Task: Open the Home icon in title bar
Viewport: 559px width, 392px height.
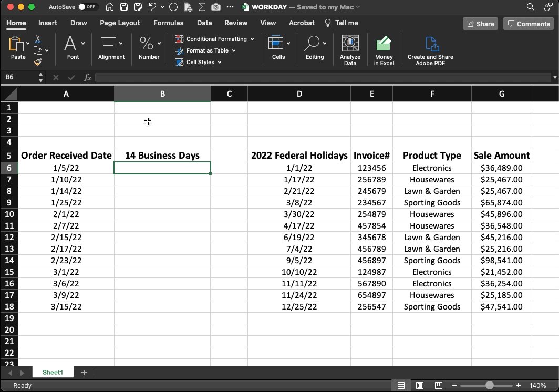Action: (110, 7)
